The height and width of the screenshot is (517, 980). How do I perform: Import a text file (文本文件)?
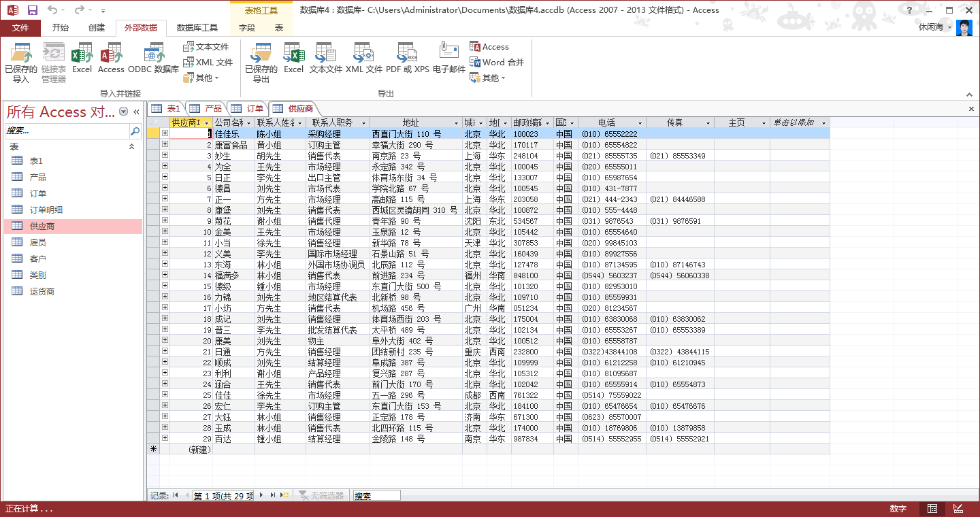point(206,47)
